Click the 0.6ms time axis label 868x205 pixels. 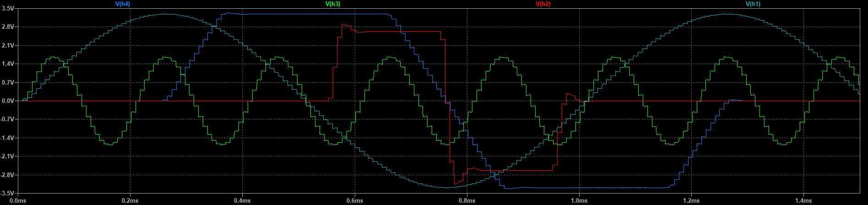click(x=355, y=200)
